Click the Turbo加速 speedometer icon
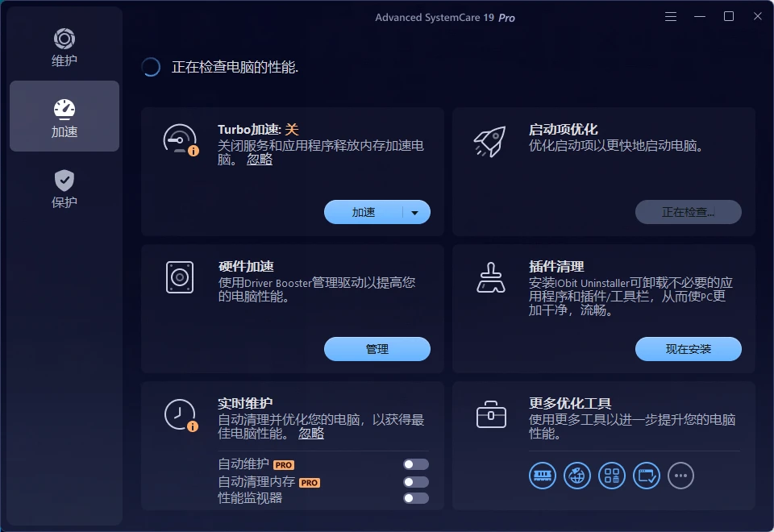The height and width of the screenshot is (532, 774). point(179,137)
